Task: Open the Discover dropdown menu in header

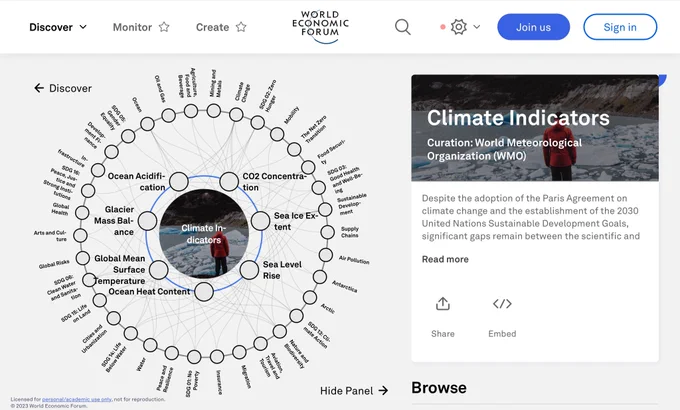Action: 58,27
